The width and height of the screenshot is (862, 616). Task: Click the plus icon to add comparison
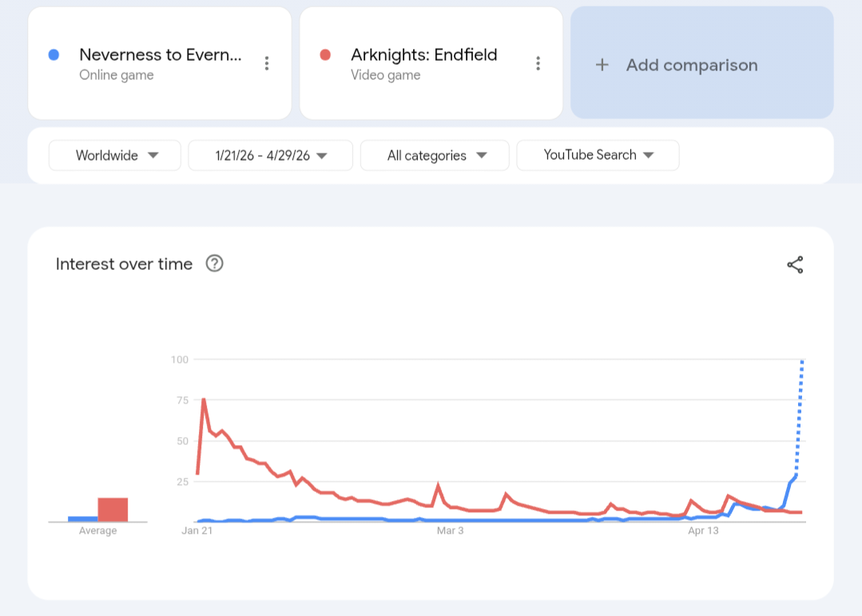602,66
